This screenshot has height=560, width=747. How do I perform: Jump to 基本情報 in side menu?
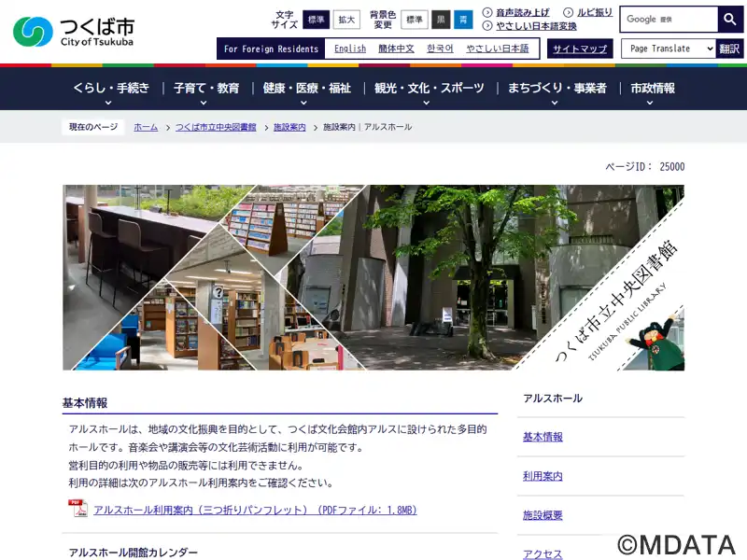(x=543, y=437)
